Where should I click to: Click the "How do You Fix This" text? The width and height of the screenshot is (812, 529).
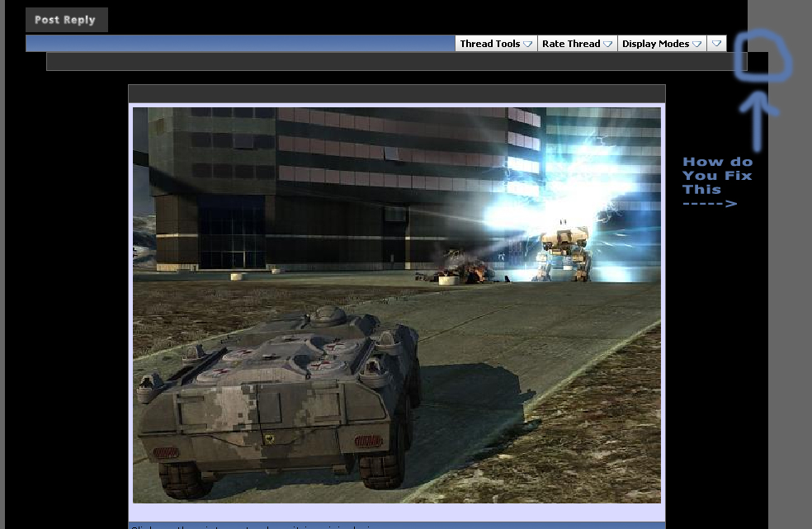[716, 176]
